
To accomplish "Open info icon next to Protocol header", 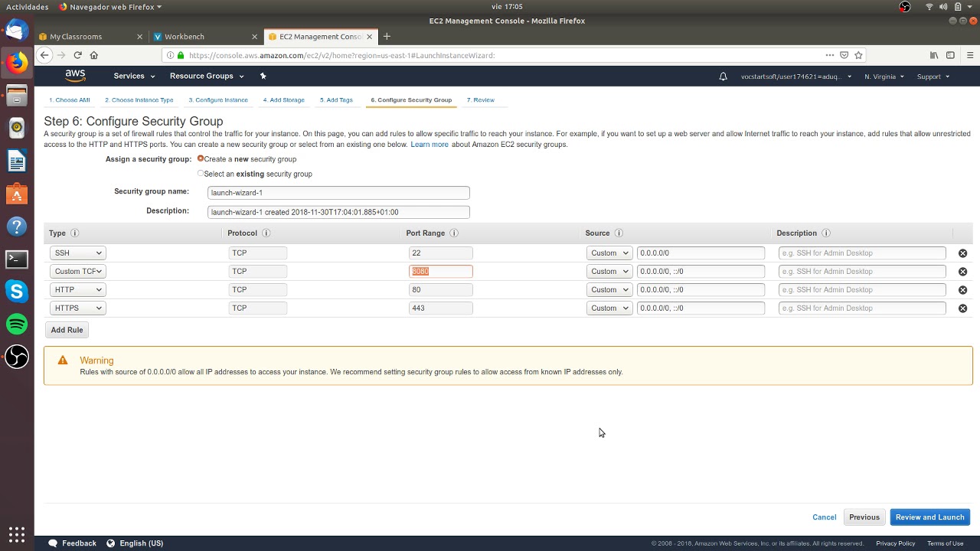I will click(x=266, y=233).
